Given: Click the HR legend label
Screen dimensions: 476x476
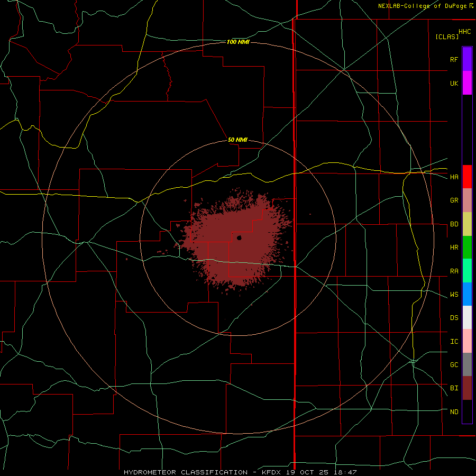Looking at the screenshot, I should click(454, 248).
